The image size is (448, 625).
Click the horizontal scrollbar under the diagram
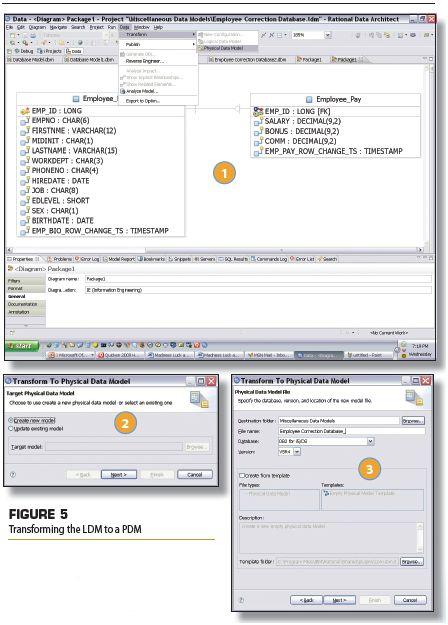tap(215, 250)
